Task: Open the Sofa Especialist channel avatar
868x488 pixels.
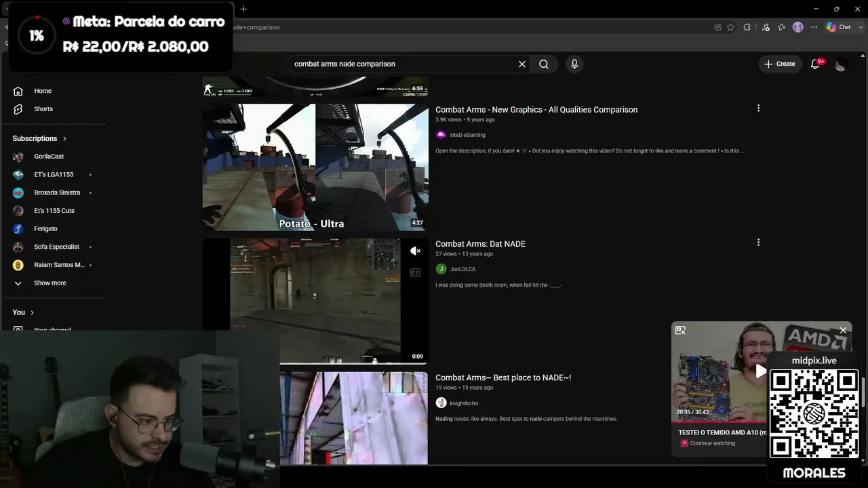Action: 18,247
